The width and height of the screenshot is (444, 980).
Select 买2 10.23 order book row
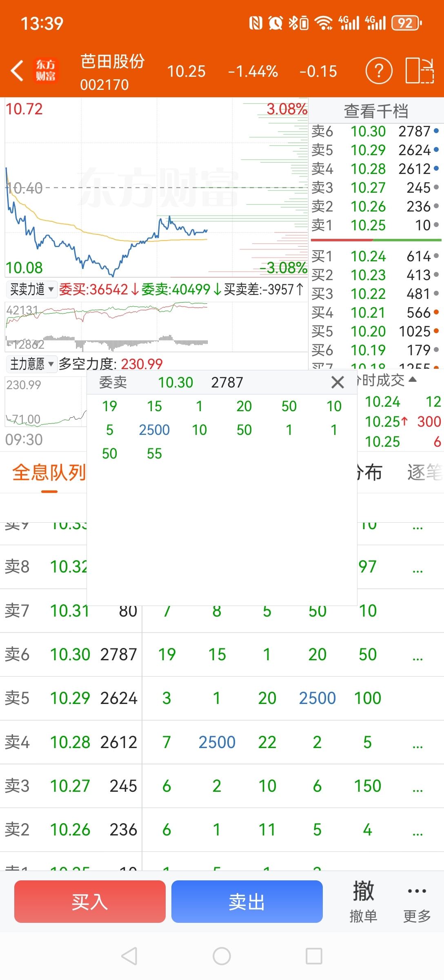[x=375, y=275]
